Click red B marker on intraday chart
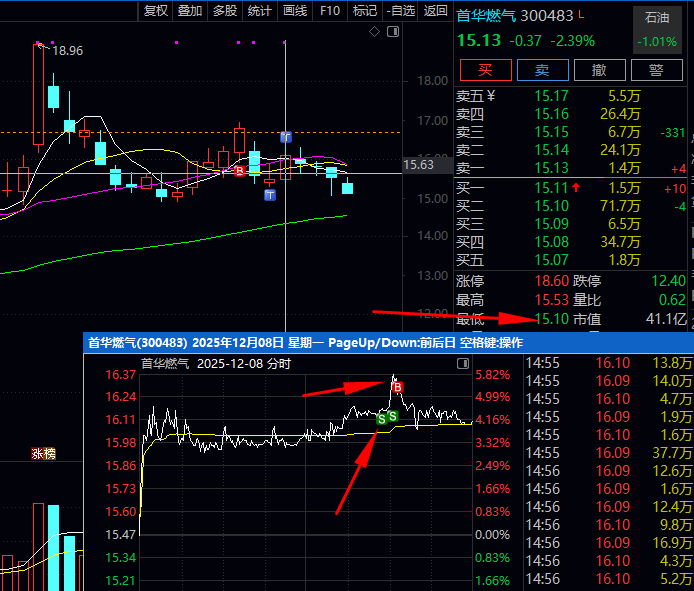Screen dimensions: 694x591 coord(397,388)
